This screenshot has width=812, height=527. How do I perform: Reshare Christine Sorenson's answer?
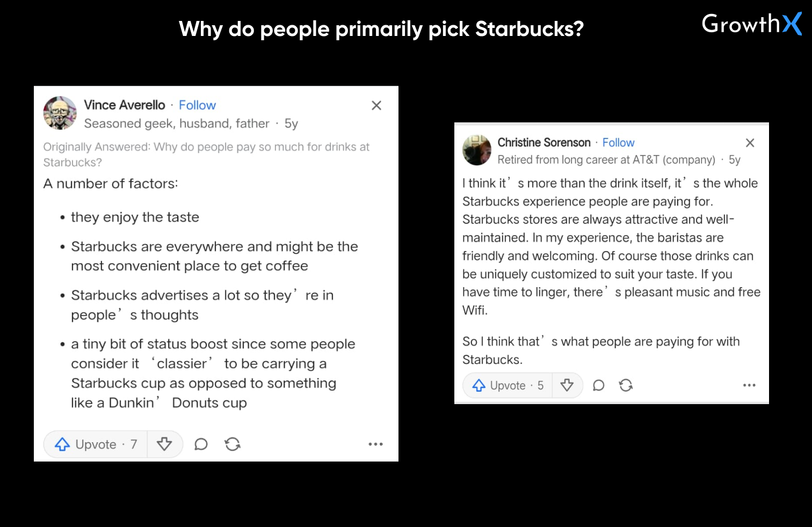coord(626,385)
